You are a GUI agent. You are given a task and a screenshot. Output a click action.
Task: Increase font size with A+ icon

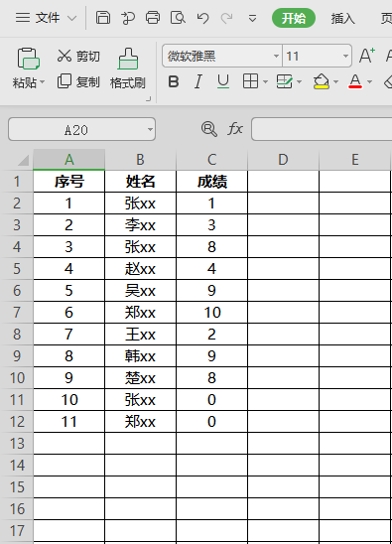[x=367, y=56]
